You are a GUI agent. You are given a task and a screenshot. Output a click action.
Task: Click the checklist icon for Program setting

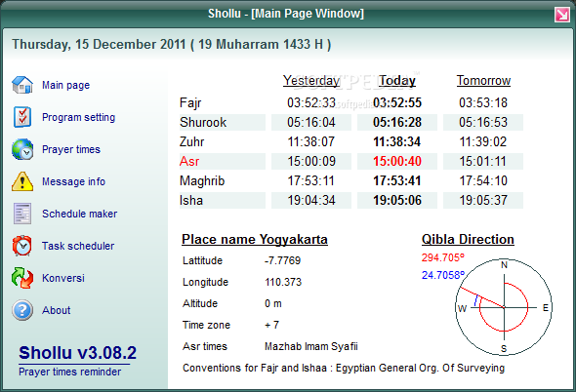click(x=22, y=117)
